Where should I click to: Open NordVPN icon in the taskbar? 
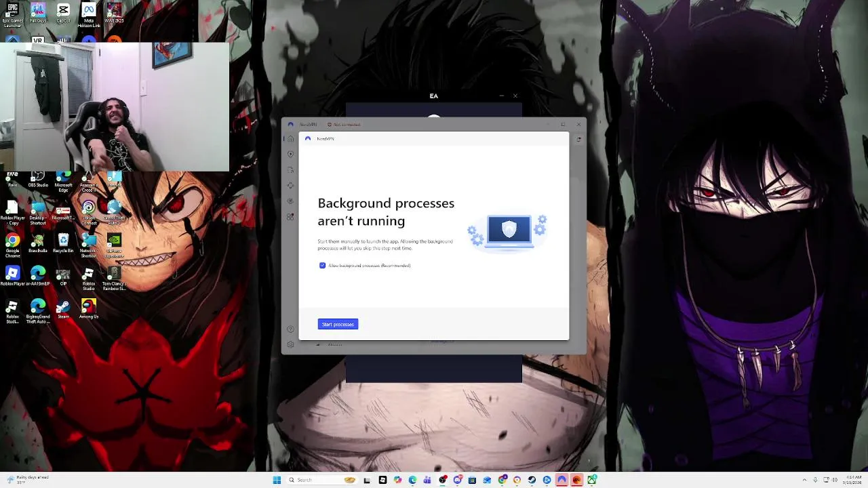(x=561, y=480)
